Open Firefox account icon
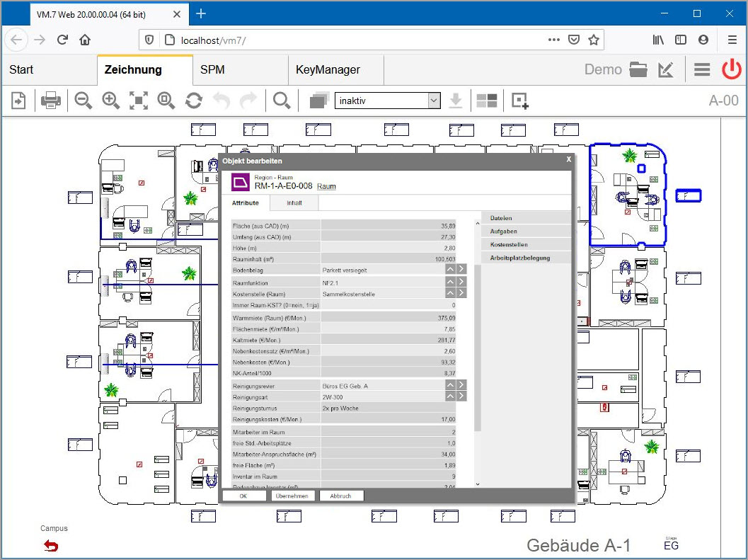 [x=703, y=40]
